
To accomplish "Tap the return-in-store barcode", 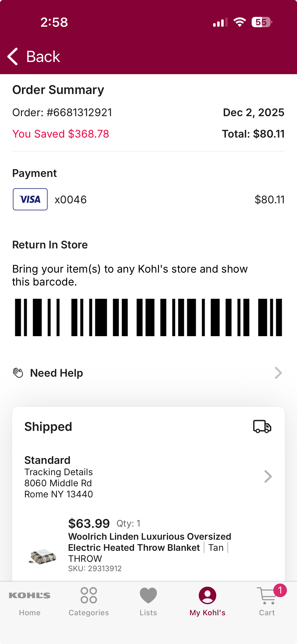I will [x=148, y=317].
